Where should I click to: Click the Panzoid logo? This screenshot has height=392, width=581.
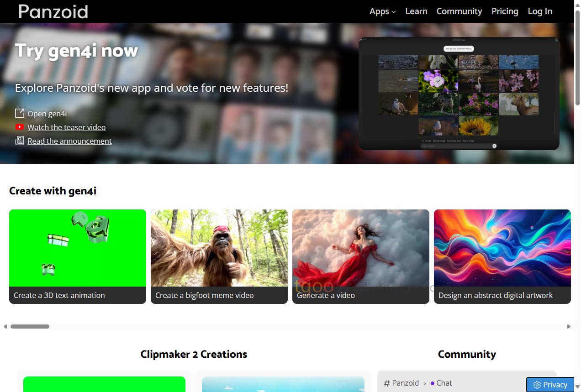[53, 11]
